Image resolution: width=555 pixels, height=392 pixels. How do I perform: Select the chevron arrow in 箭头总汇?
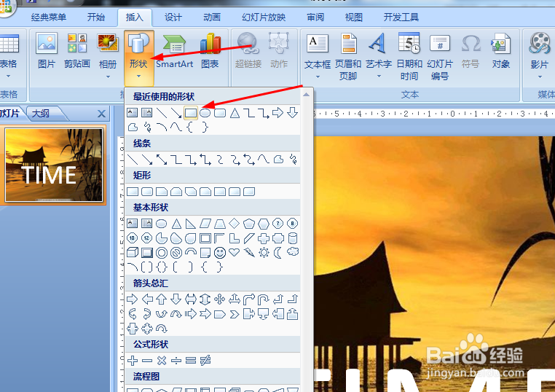click(235, 314)
